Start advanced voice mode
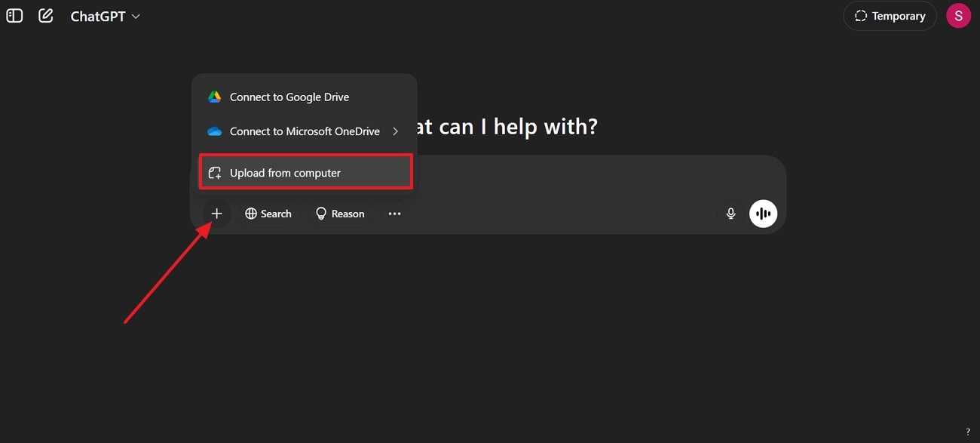This screenshot has width=980, height=443. 763,213
